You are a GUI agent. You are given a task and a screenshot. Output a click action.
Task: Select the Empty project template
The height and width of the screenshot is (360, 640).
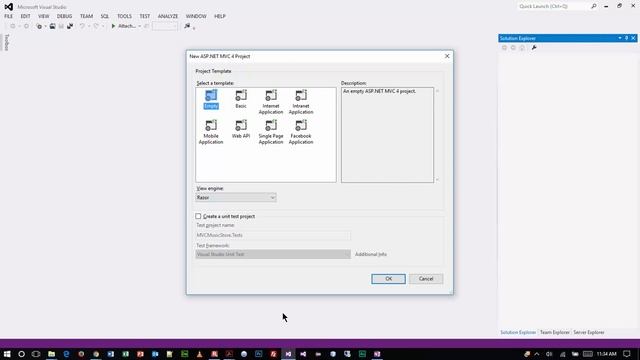211,100
